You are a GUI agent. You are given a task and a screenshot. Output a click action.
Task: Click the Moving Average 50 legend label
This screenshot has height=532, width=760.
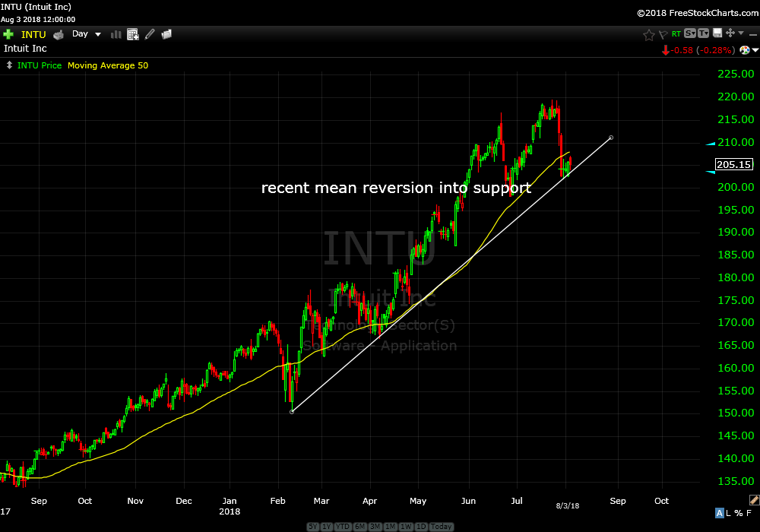(108, 65)
